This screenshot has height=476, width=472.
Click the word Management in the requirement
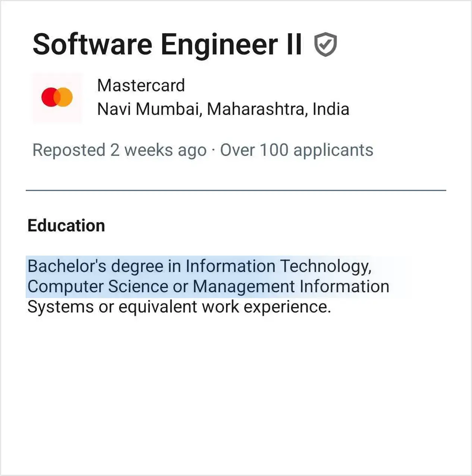244,287
